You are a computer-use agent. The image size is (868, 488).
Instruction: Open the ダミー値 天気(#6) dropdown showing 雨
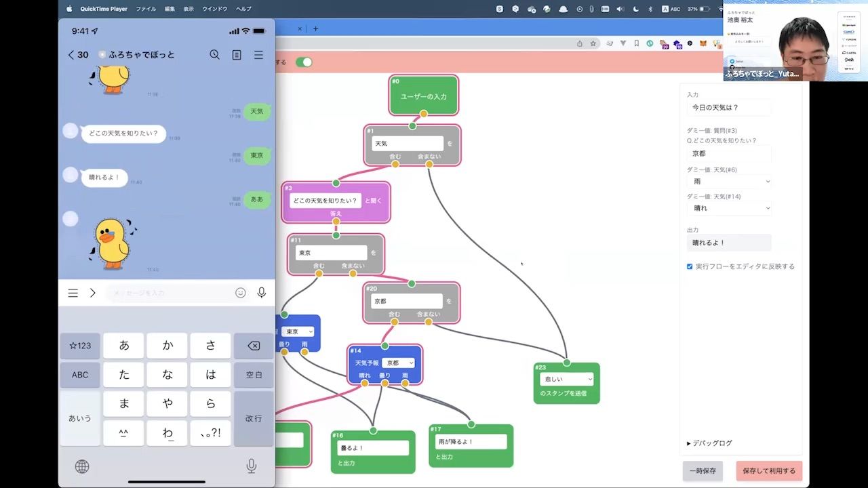(x=729, y=182)
